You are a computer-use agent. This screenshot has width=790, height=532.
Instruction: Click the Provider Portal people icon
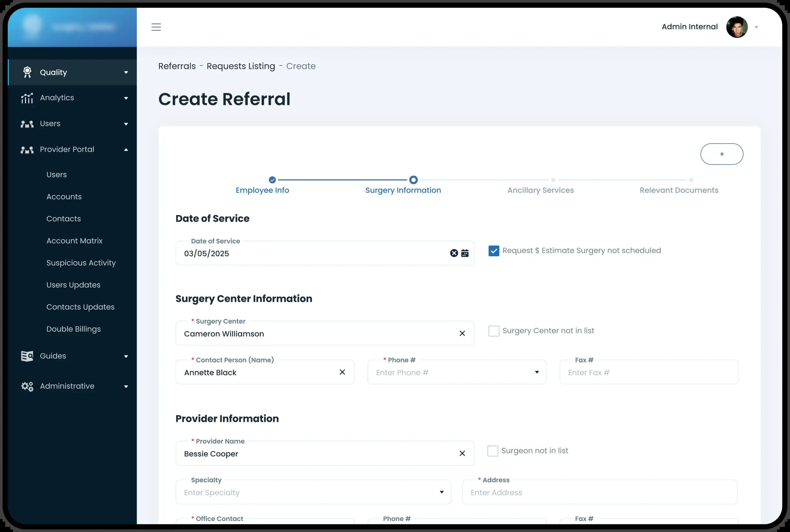[x=27, y=150]
